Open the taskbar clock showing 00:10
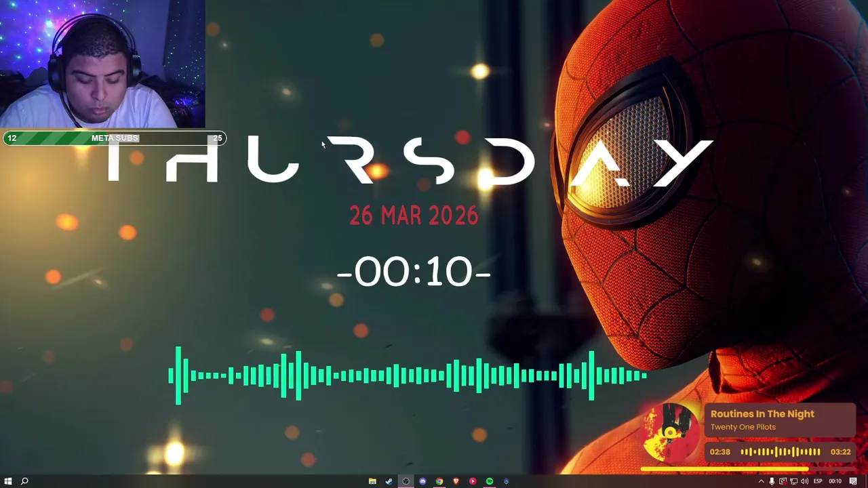 tap(835, 481)
